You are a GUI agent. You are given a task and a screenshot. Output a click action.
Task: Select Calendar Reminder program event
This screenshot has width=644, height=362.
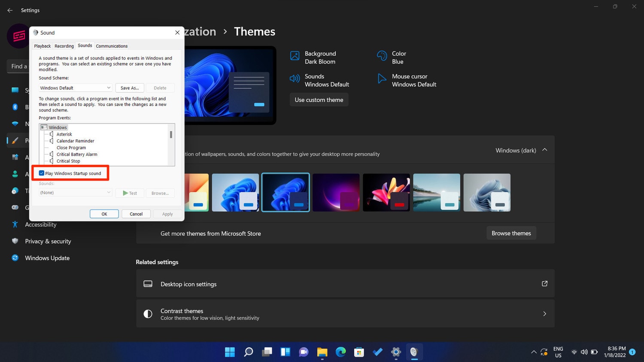[76, 141]
